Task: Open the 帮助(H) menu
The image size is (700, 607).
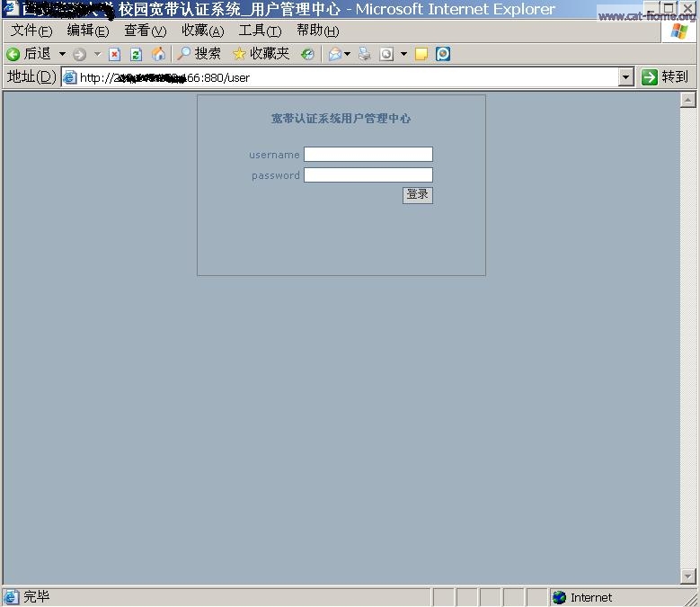Action: [317, 31]
